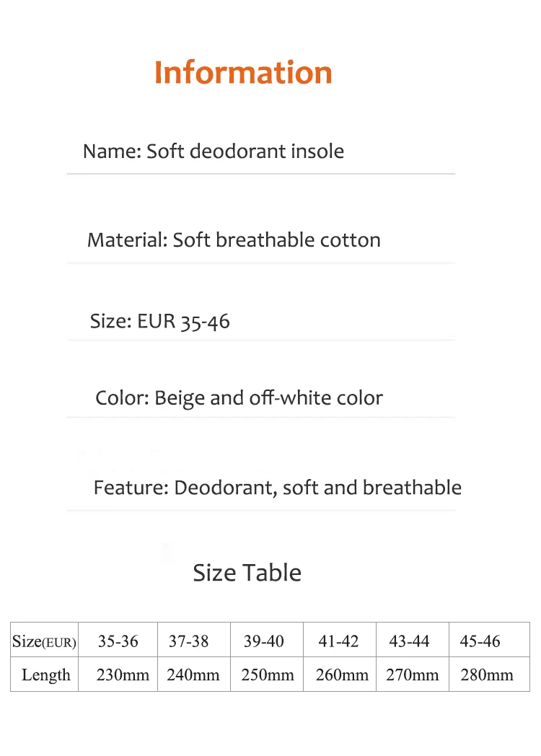
Task: Click the 230mm length cell
Action: coord(123,675)
